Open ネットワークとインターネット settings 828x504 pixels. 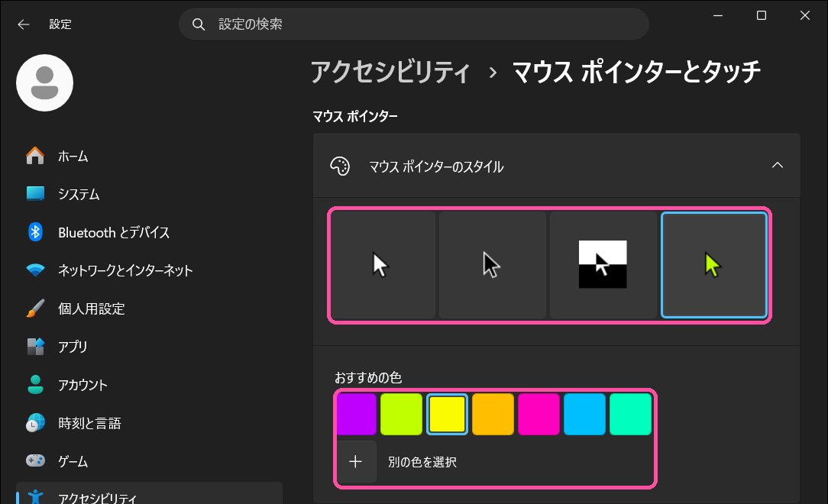point(149,270)
